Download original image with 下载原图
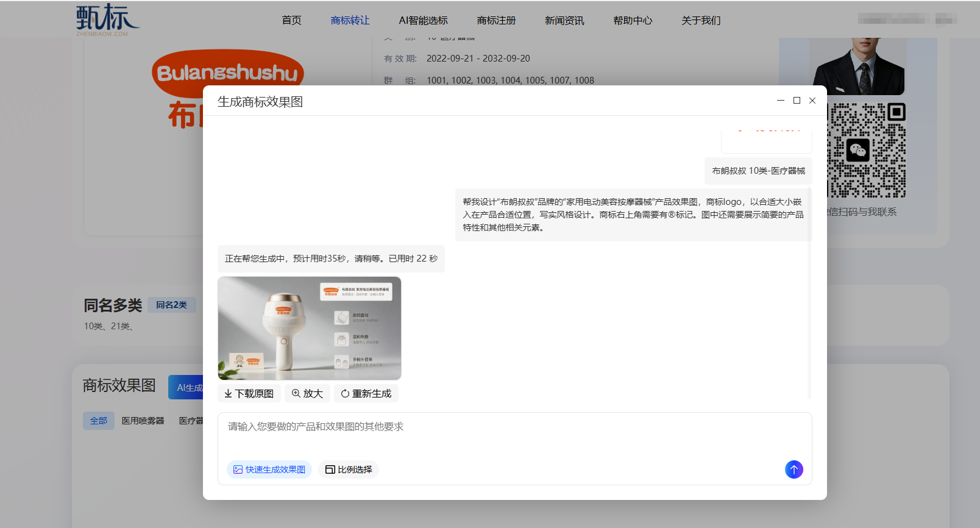The width and height of the screenshot is (980, 528). click(249, 393)
